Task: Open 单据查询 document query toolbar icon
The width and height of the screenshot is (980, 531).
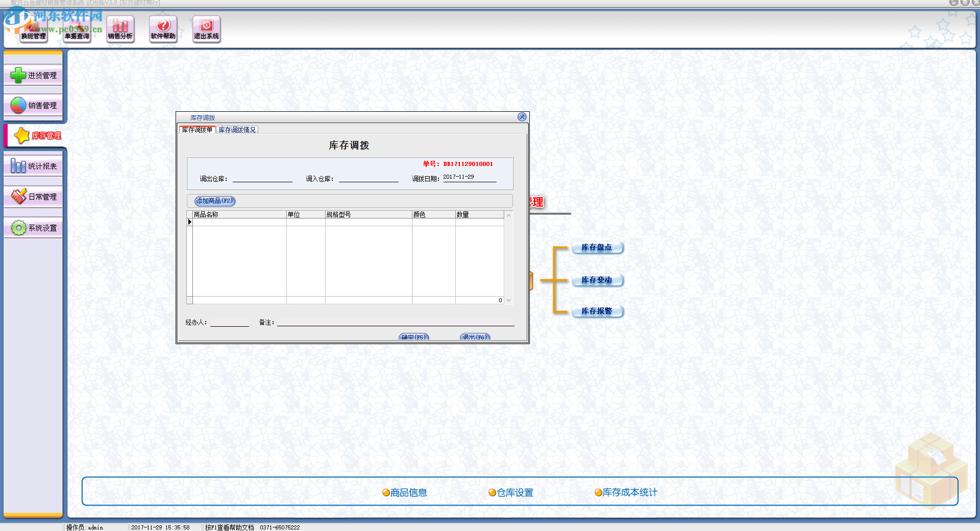Action: point(77,29)
